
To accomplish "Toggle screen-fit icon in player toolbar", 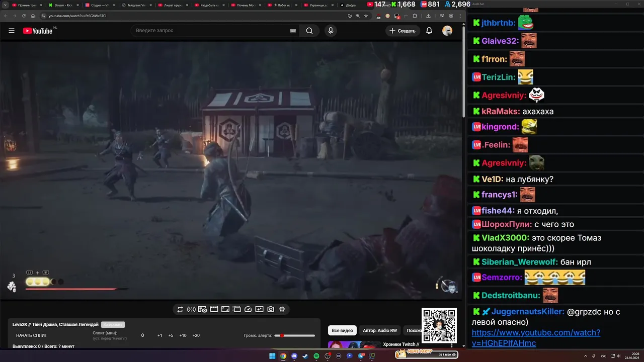I will tap(225, 309).
